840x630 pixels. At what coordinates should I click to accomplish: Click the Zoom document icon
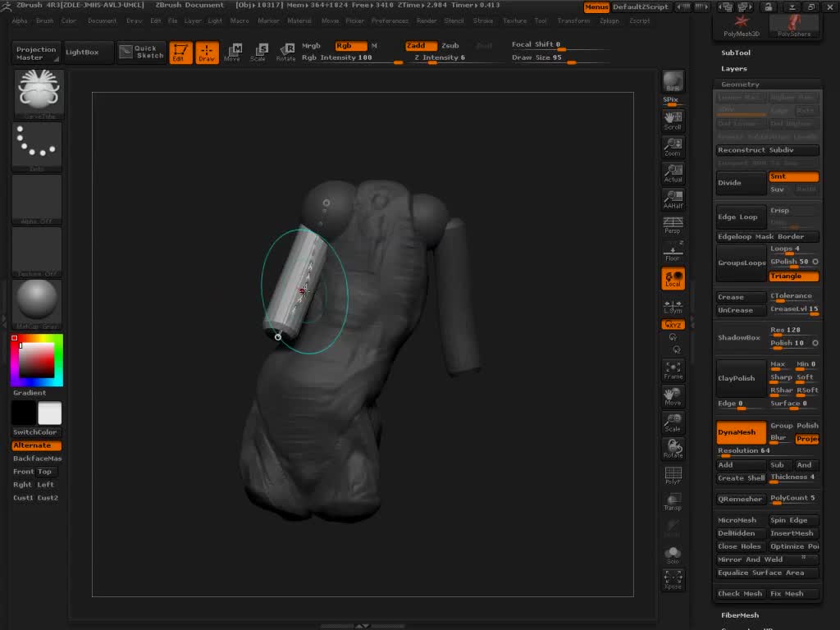673,147
